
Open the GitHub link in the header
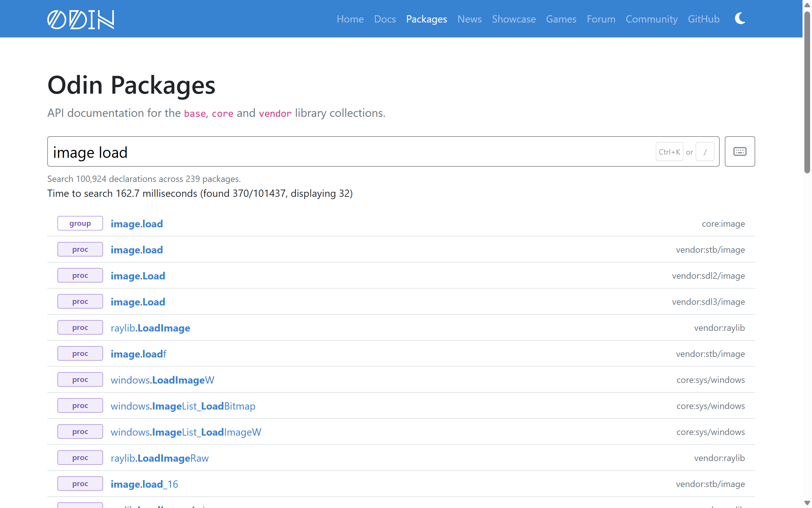(704, 19)
